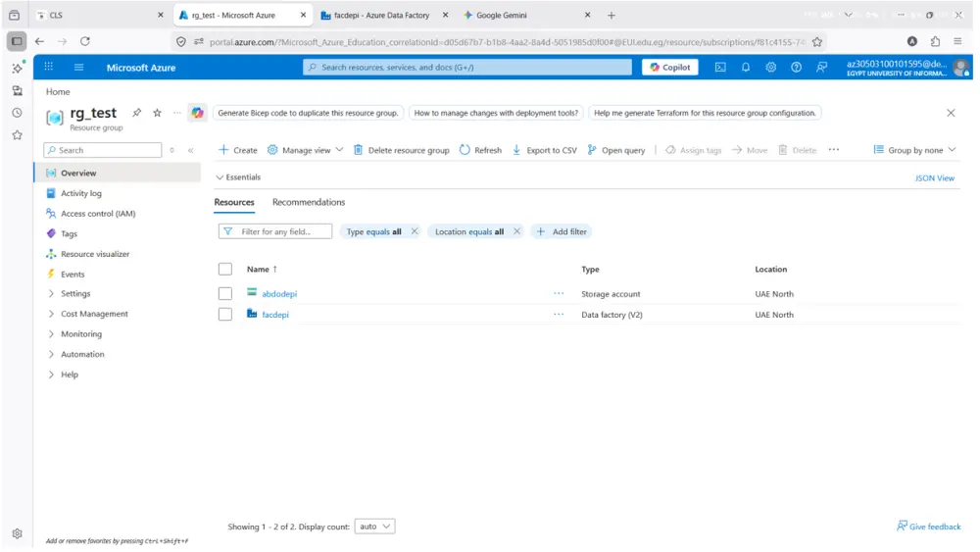
Task: Open more options next to rg_test title
Action: (177, 113)
